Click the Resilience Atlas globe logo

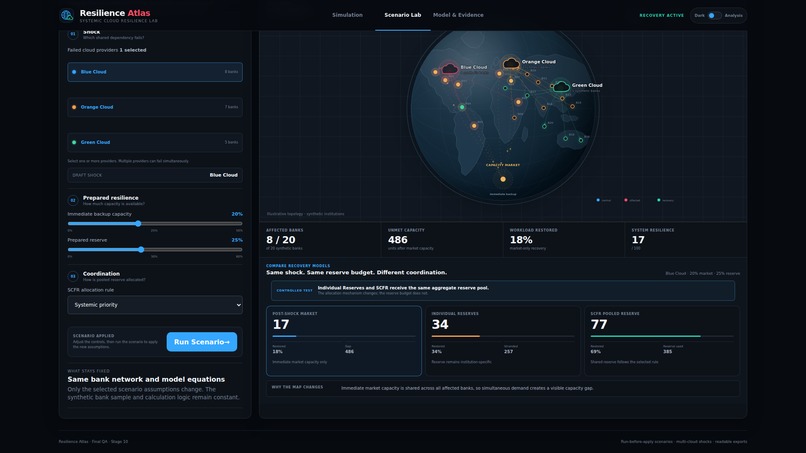point(67,15)
